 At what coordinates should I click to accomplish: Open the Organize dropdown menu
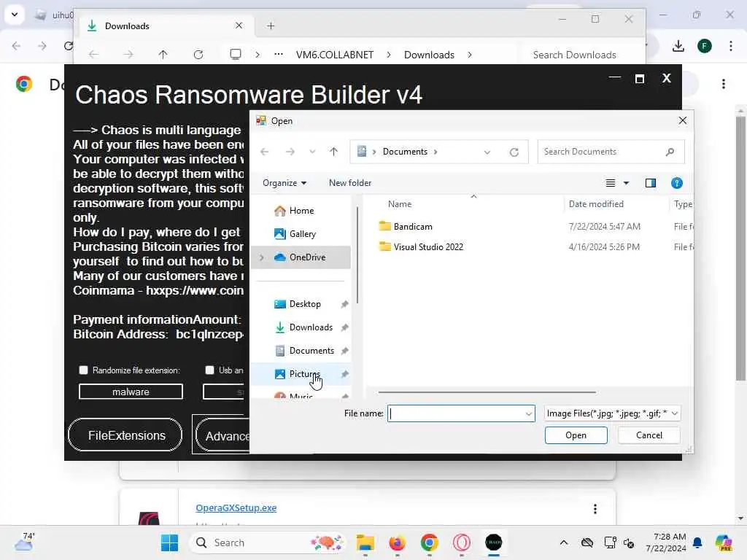tap(285, 183)
